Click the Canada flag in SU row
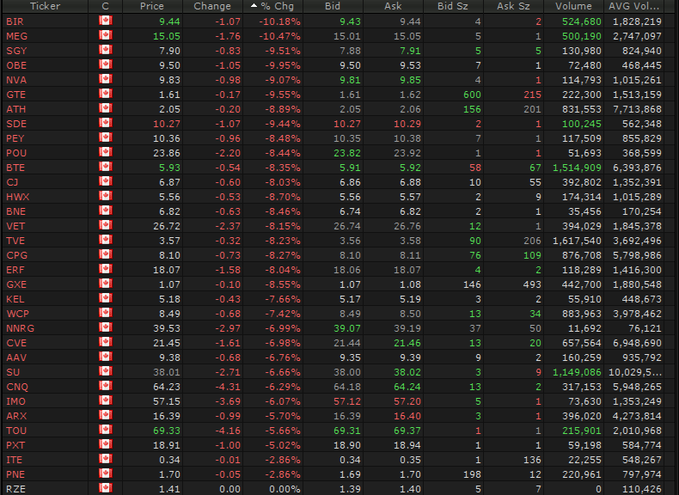Image resolution: width=679 pixels, height=495 pixels. (x=105, y=371)
